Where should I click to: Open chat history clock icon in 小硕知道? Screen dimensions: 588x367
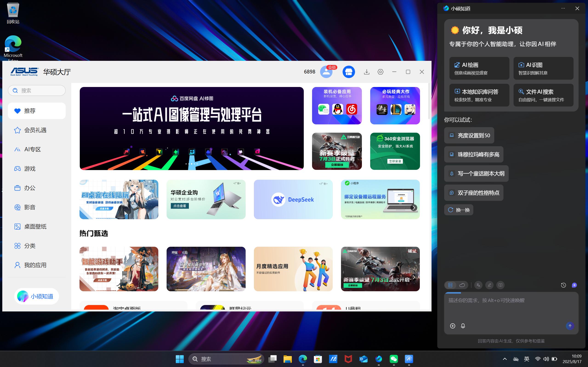point(563,285)
